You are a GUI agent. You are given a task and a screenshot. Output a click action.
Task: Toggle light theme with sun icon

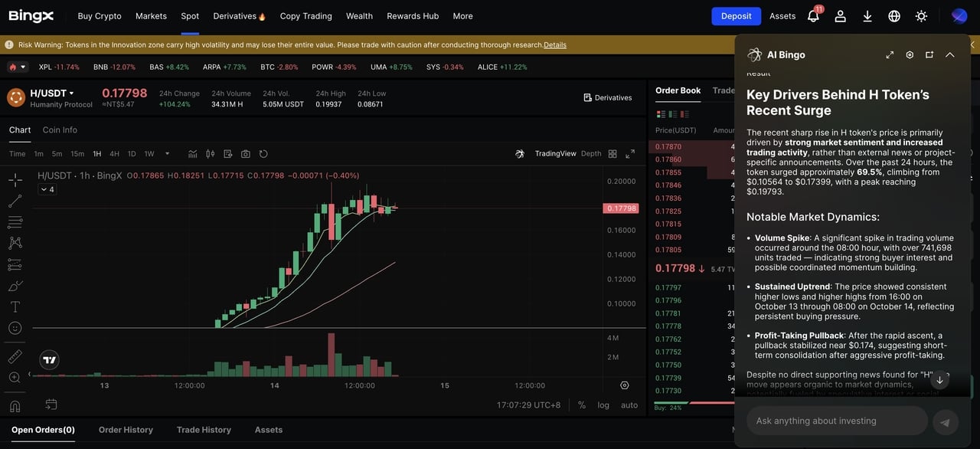point(921,16)
